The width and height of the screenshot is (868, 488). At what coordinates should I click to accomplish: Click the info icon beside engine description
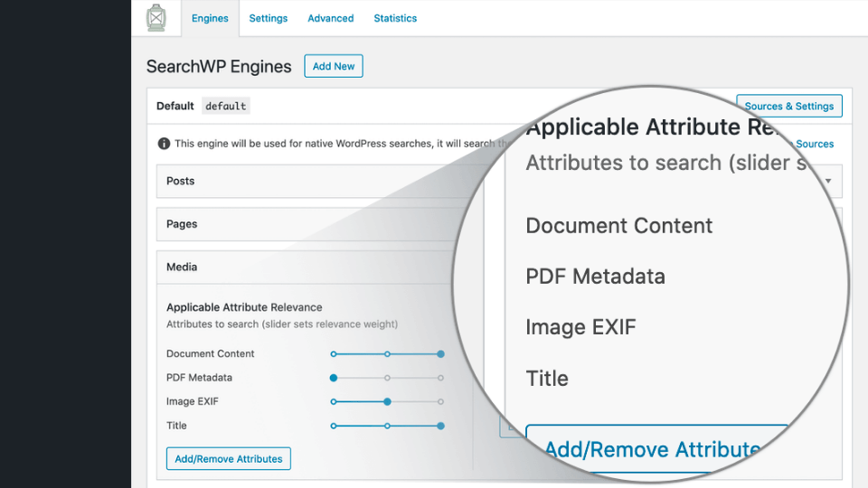pos(164,144)
